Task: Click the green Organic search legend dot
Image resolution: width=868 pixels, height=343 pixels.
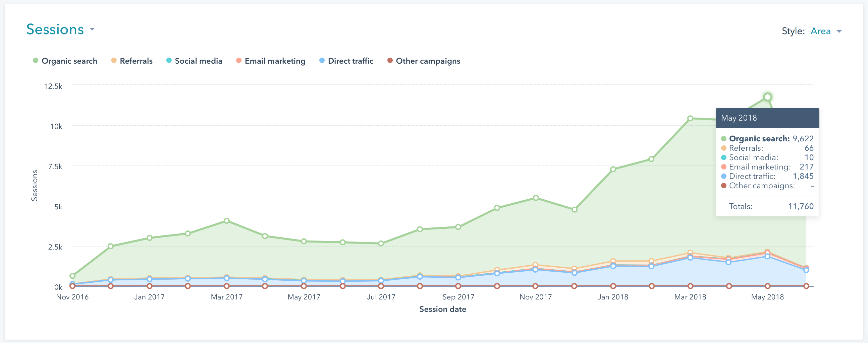Action: [35, 60]
